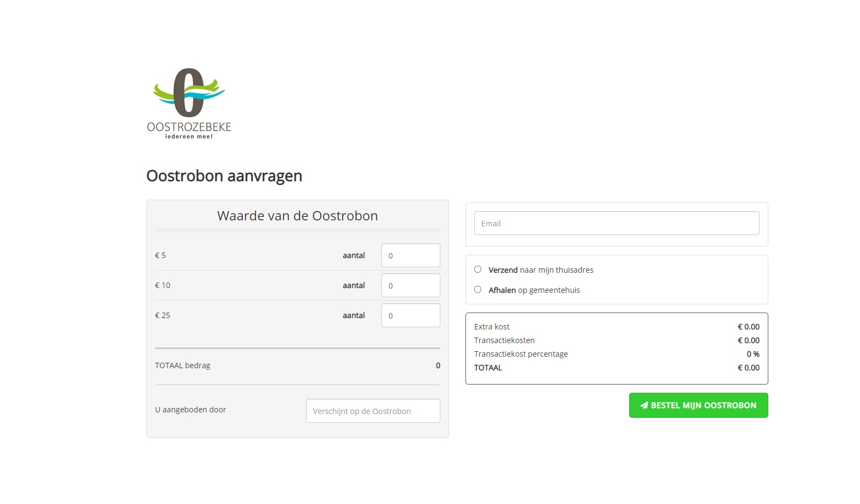Click the 'TOTAAL bedrag' label
860x504 pixels.
coord(182,365)
